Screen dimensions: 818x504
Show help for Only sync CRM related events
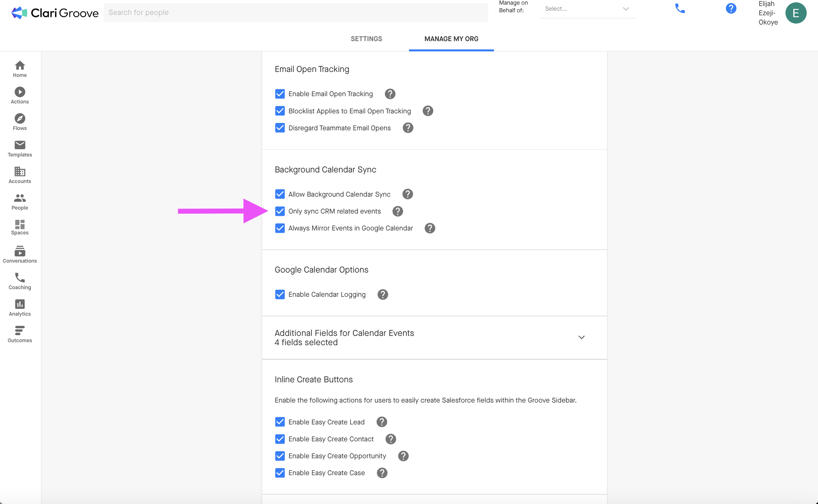point(397,211)
